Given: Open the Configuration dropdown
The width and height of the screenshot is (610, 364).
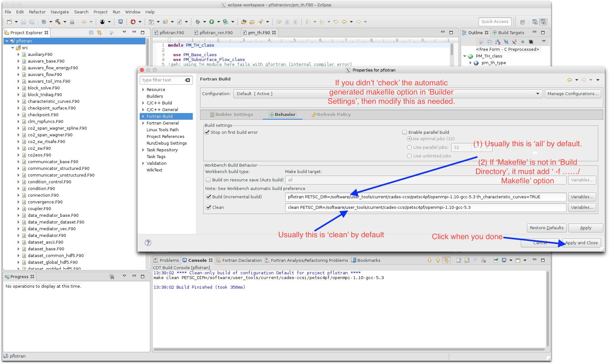Looking at the screenshot, I should click(537, 94).
